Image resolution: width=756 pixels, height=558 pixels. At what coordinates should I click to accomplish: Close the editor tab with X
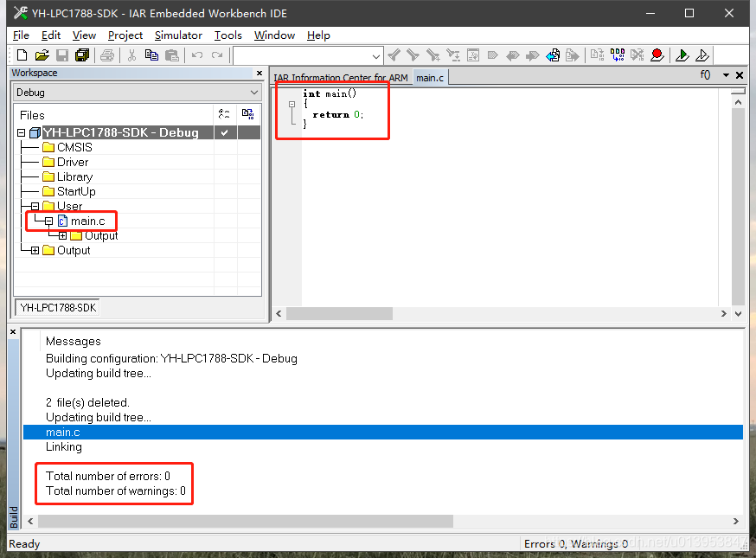tap(740, 75)
